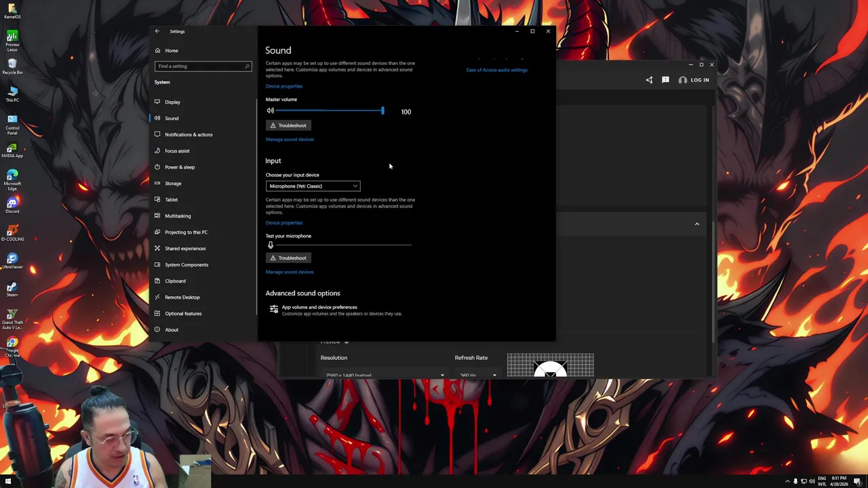
Task: Click Device properties link for output
Action: pos(284,86)
